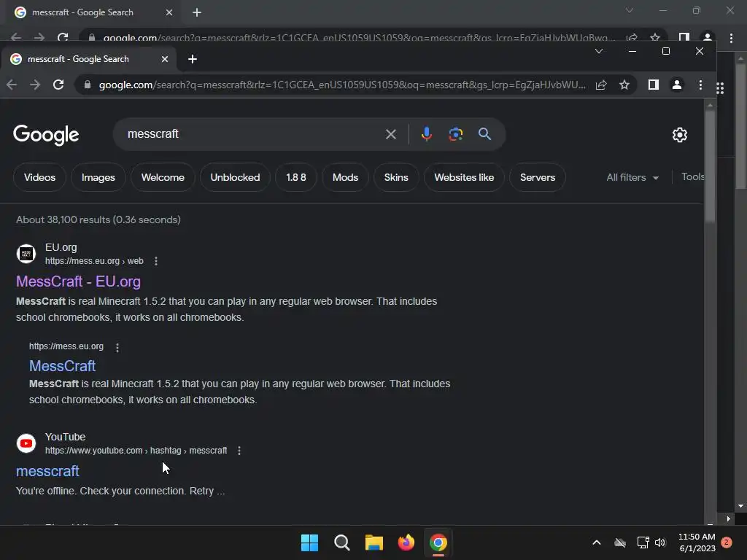Select the Unblocked filter chip
747x560 pixels.
pyautogui.click(x=235, y=177)
